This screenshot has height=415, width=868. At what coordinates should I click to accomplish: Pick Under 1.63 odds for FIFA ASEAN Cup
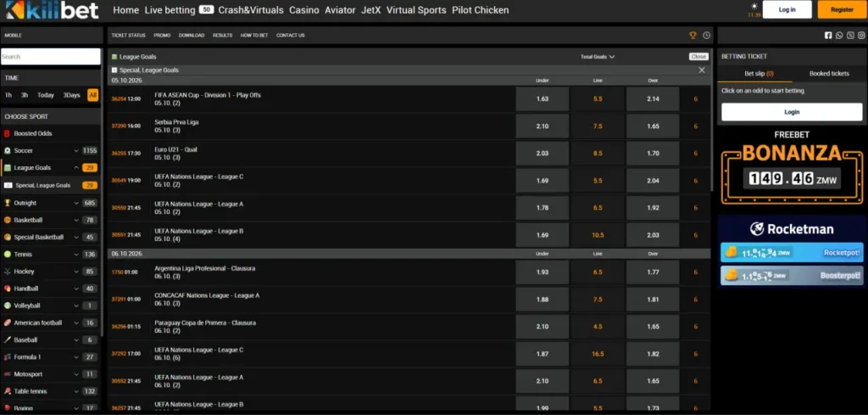pyautogui.click(x=542, y=99)
